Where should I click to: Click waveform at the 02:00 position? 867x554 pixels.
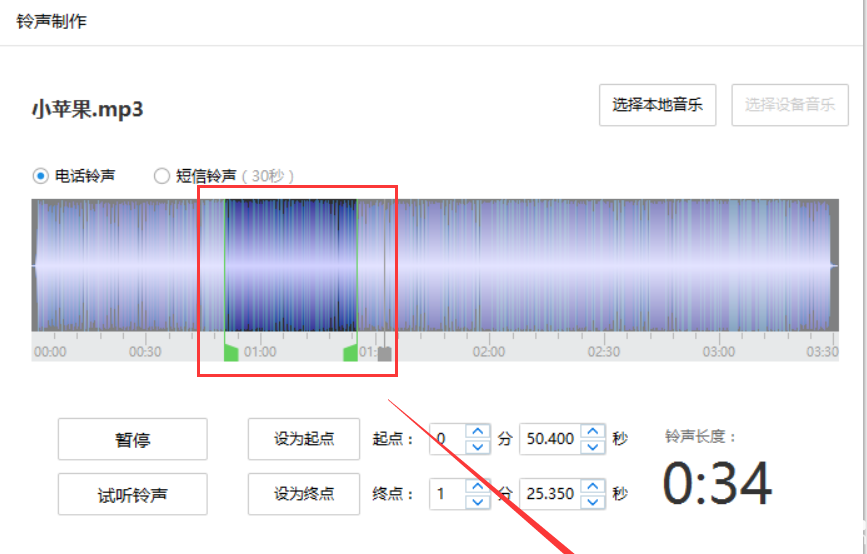tap(489, 265)
